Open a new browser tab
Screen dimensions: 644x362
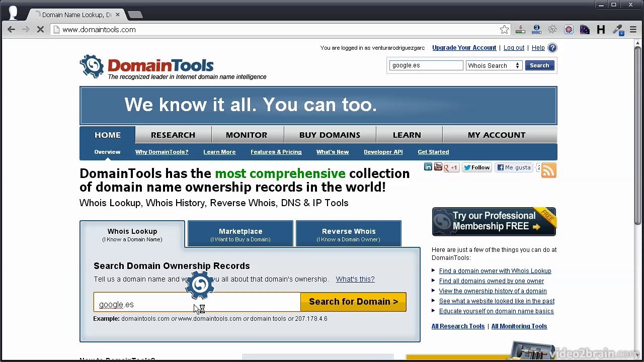click(135, 15)
